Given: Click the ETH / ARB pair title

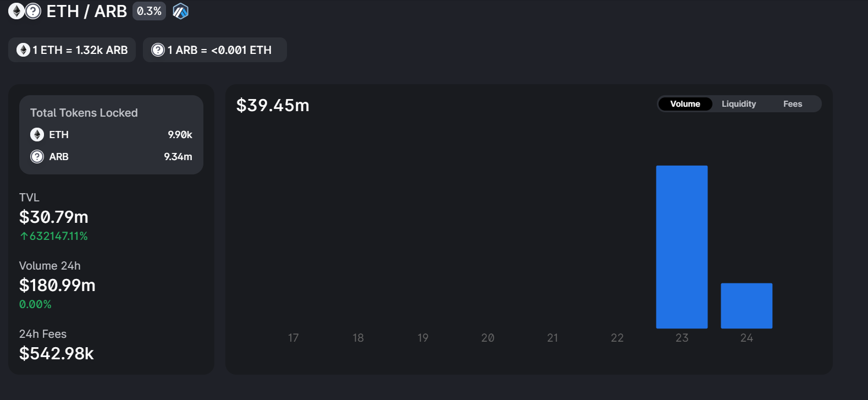Looking at the screenshot, I should tap(87, 11).
